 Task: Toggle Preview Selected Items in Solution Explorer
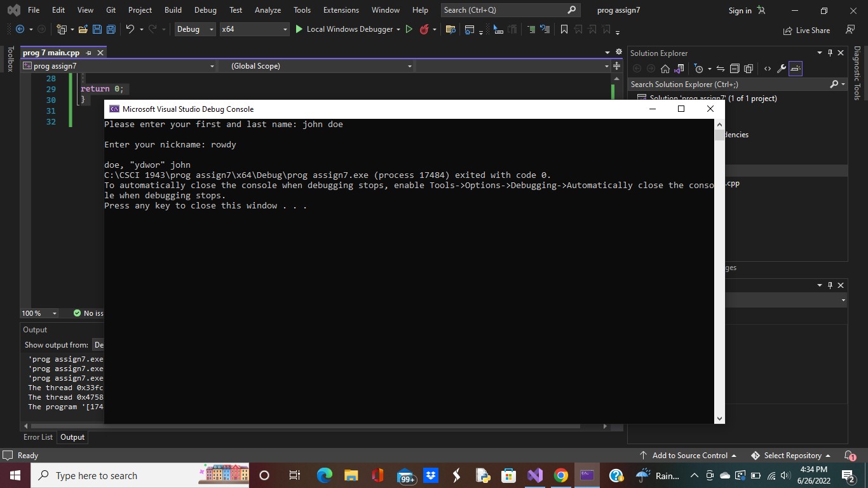point(796,68)
